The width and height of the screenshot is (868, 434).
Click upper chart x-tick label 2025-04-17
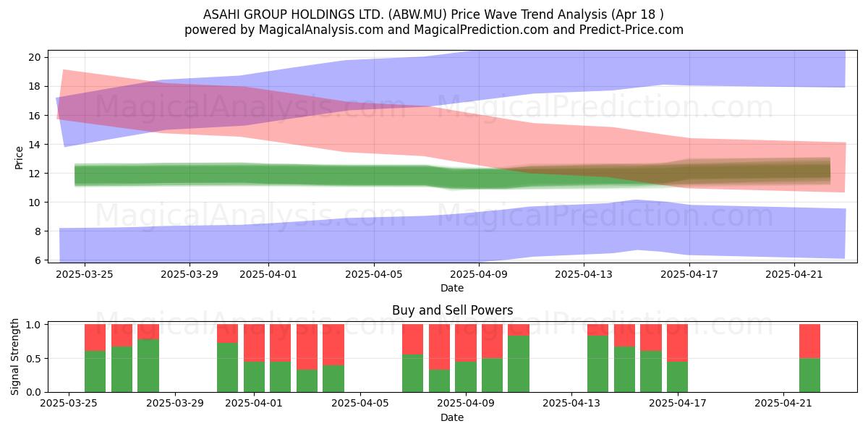[x=689, y=274]
